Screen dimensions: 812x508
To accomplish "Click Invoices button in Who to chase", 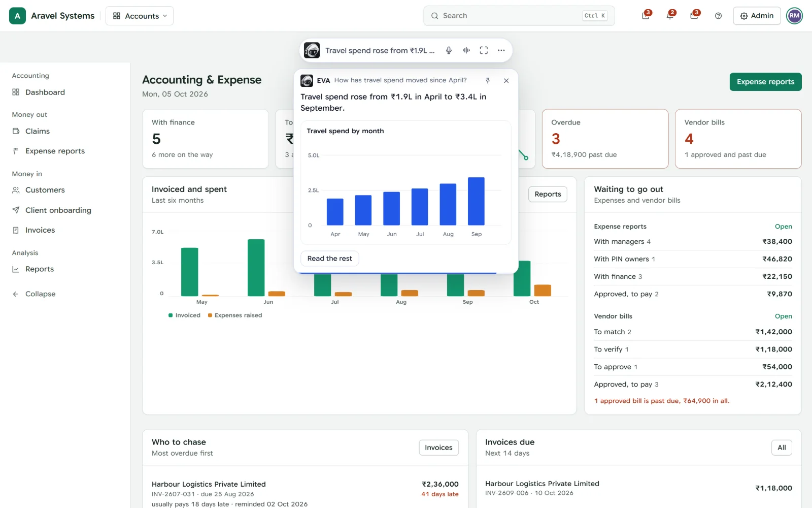I will click(438, 448).
